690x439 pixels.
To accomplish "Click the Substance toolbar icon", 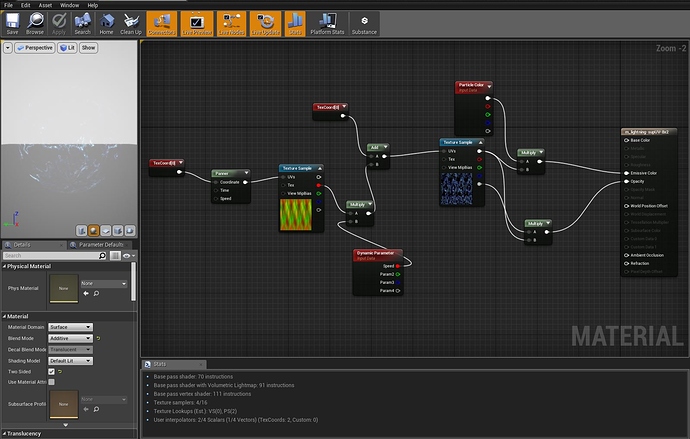I will [364, 24].
